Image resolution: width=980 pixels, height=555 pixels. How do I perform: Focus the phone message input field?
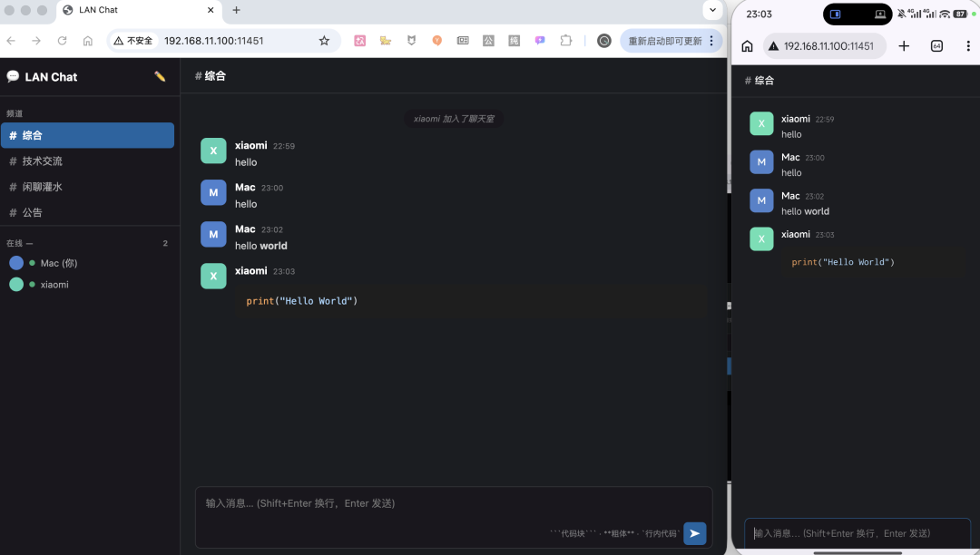[x=857, y=533]
